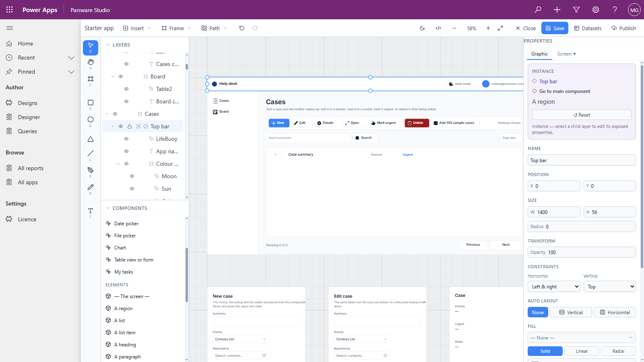Hide the Sun layer

[132, 189]
